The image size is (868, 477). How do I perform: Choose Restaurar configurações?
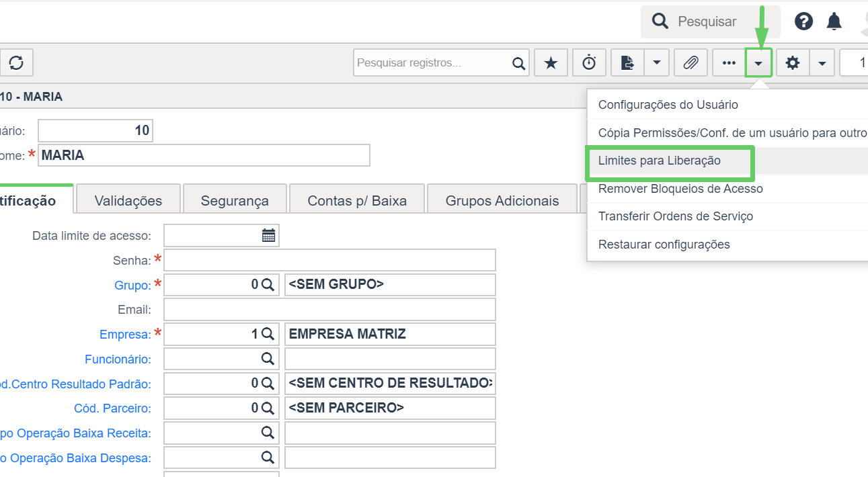click(x=727, y=245)
